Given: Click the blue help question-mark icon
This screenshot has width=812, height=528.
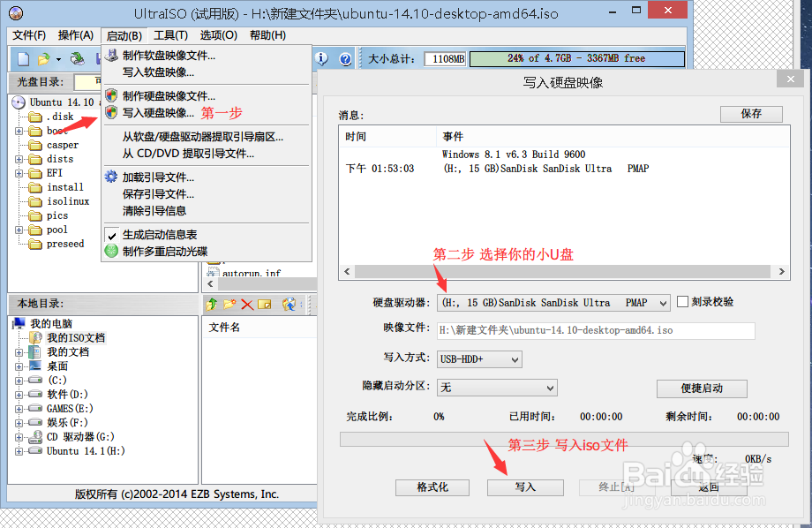Looking at the screenshot, I should tap(345, 59).
